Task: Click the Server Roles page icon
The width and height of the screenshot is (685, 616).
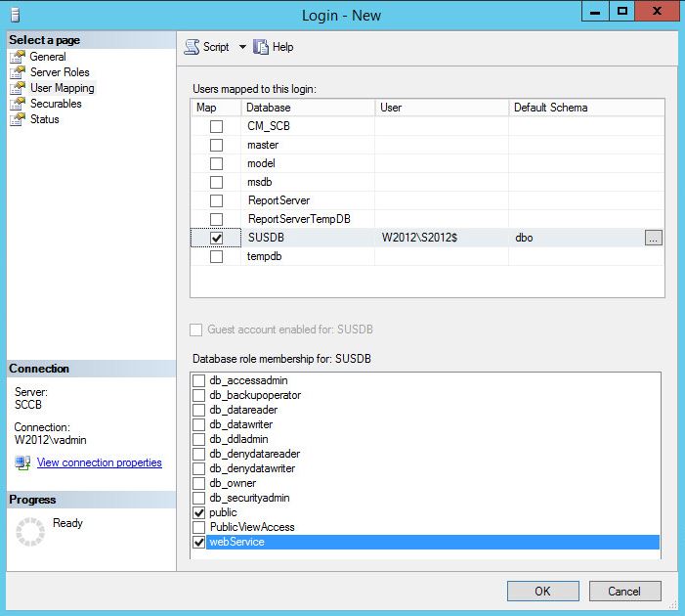Action: coord(18,72)
